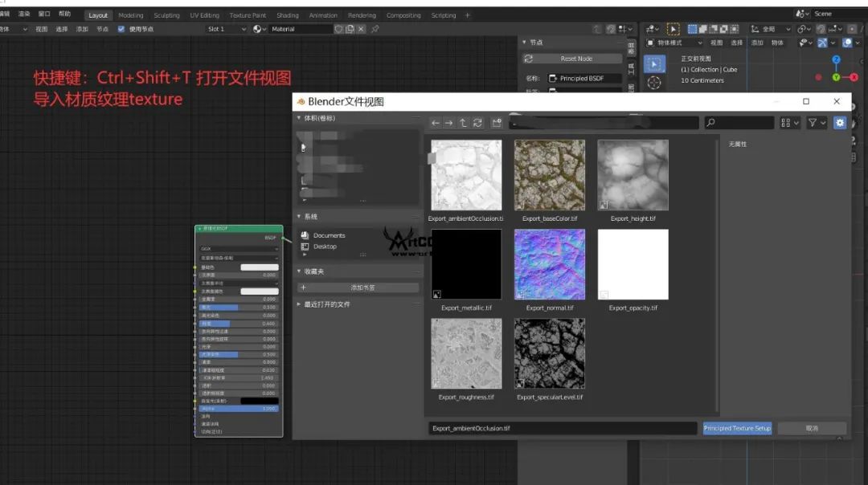Image resolution: width=868 pixels, height=485 pixels.
Task: Open Desktop in the System list
Action: [325, 247]
